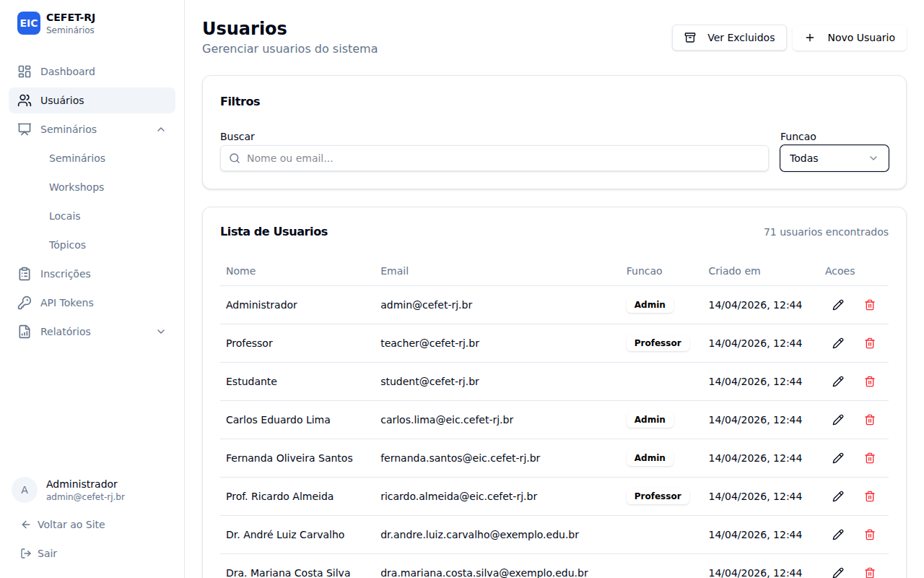The width and height of the screenshot is (924, 578).
Task: Delete Dr. André Luiz Carvalho's entry
Action: coord(870,535)
